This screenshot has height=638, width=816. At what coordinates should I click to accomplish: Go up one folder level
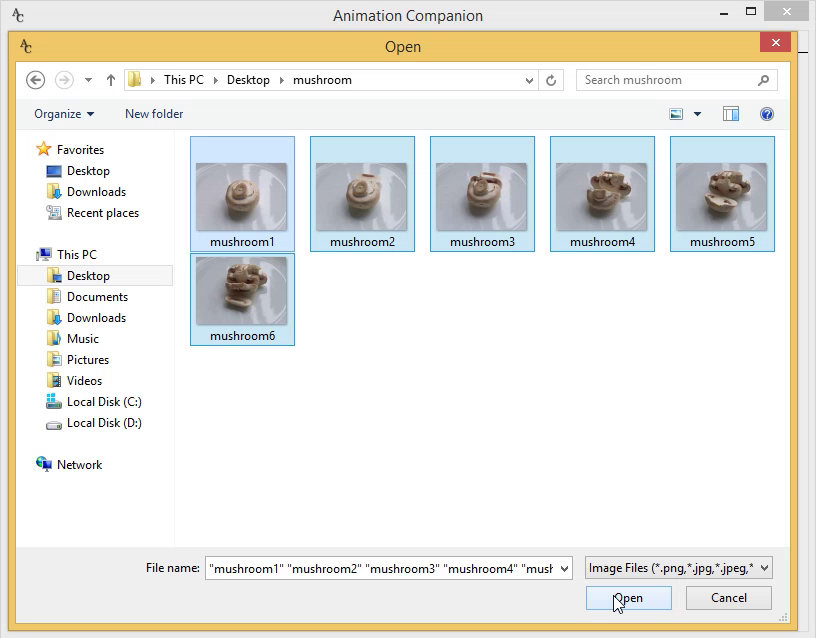click(x=110, y=80)
